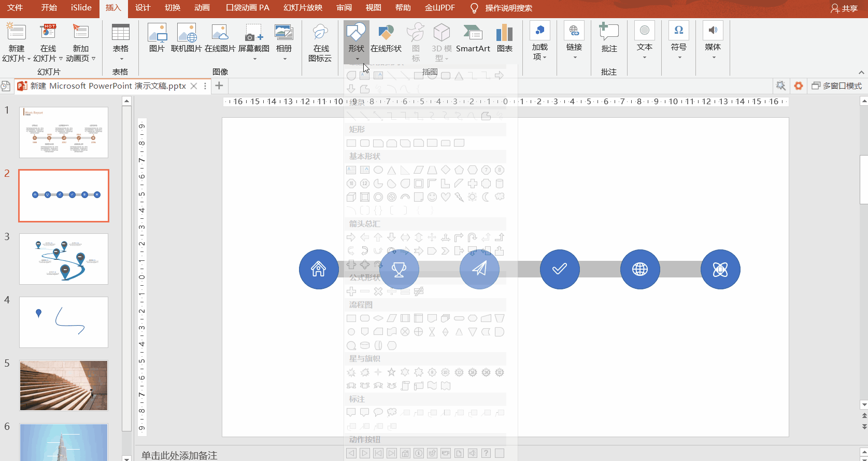Insert a 图表 chart
Screen dimensions: 868x461
pos(504,38)
